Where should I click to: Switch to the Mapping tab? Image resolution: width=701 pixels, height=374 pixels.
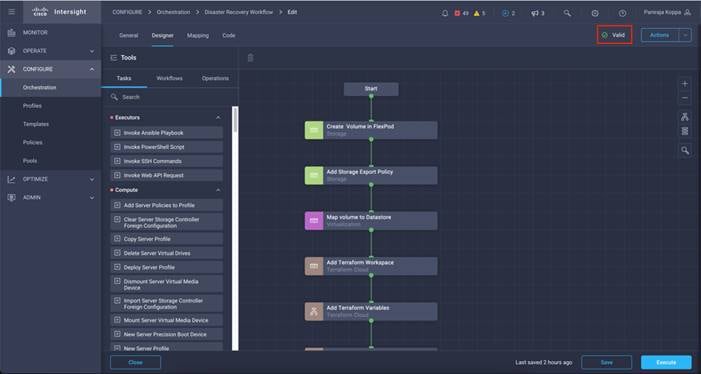(198, 35)
